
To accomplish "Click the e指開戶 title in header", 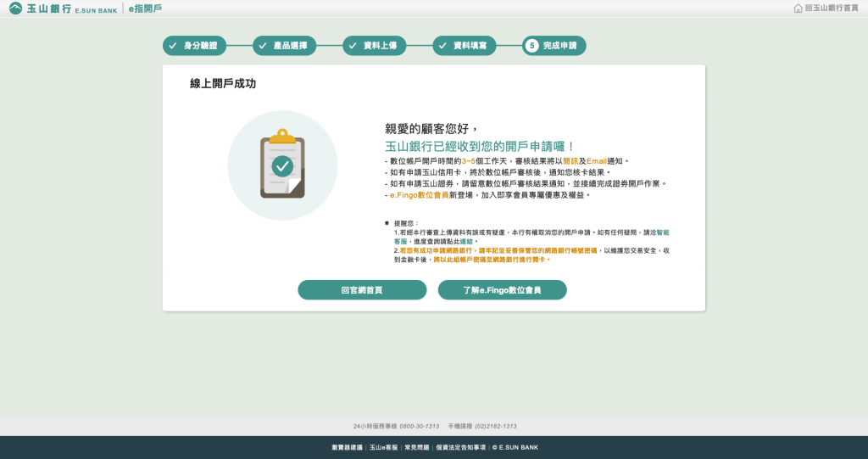I will 145,8.
